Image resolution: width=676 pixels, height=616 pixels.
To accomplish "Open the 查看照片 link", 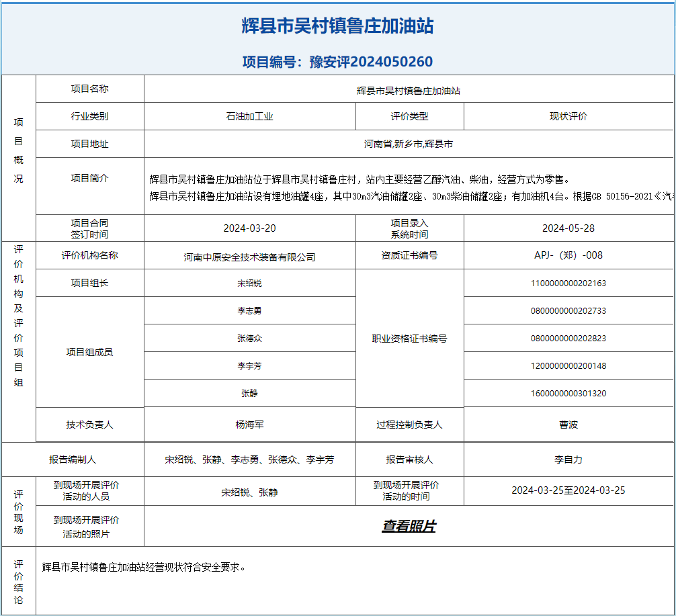I will [409, 526].
